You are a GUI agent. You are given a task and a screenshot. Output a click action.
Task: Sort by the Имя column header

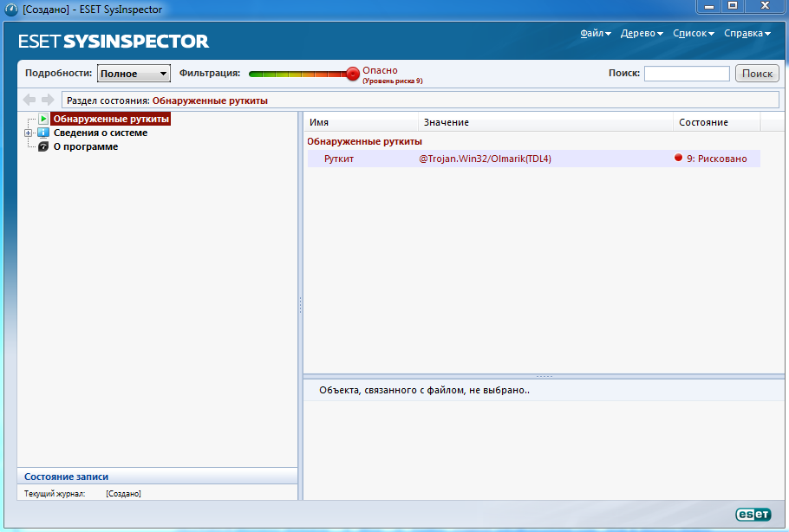click(361, 122)
